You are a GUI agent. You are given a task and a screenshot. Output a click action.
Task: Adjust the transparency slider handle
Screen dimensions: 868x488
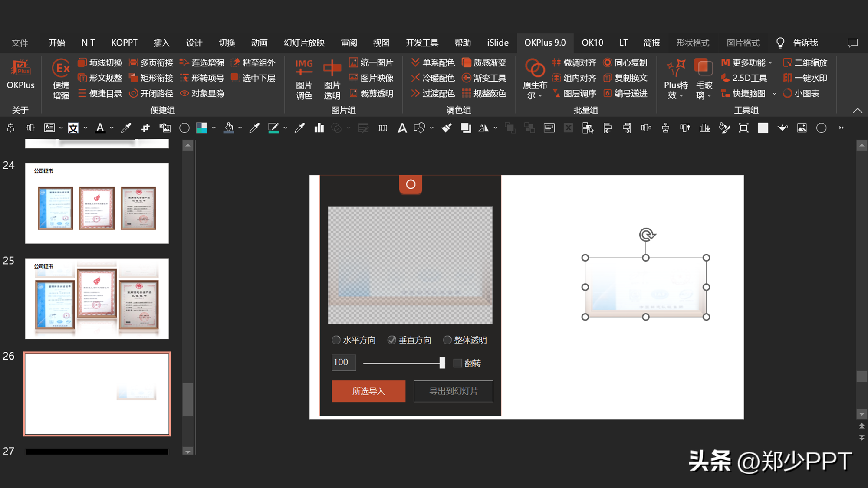pyautogui.click(x=442, y=363)
